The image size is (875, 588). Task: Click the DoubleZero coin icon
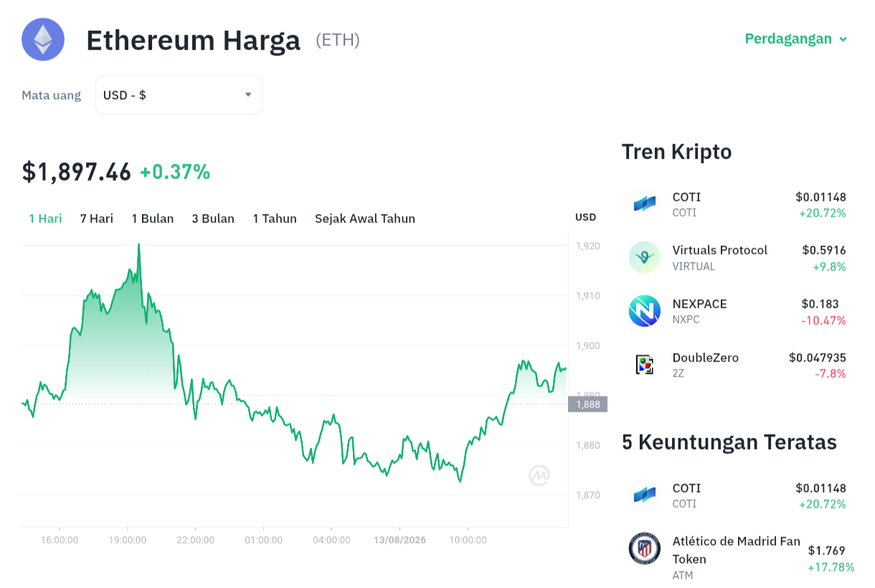(x=645, y=365)
